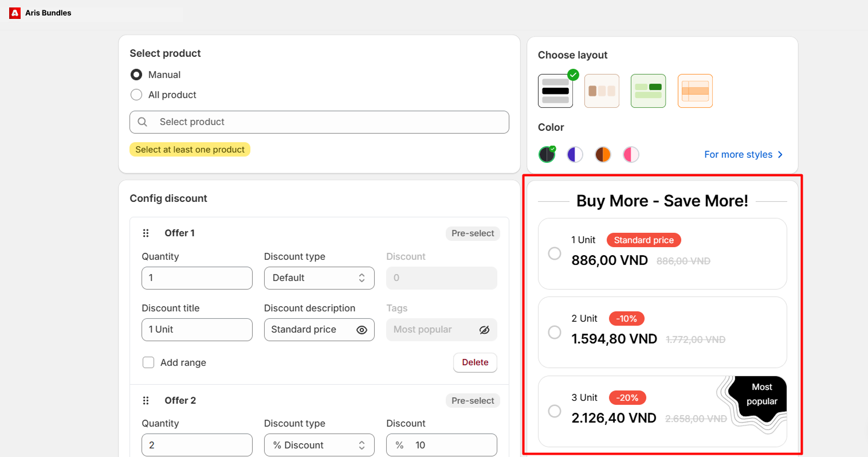This screenshot has height=457, width=868.
Task: Select the black stacked-bars layout thumbnail
Action: click(x=555, y=91)
